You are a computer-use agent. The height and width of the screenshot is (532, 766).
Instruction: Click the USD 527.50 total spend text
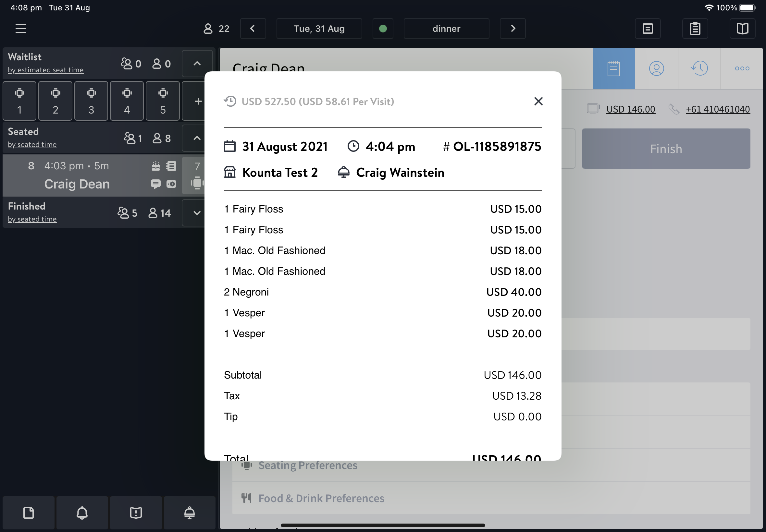pyautogui.click(x=318, y=101)
